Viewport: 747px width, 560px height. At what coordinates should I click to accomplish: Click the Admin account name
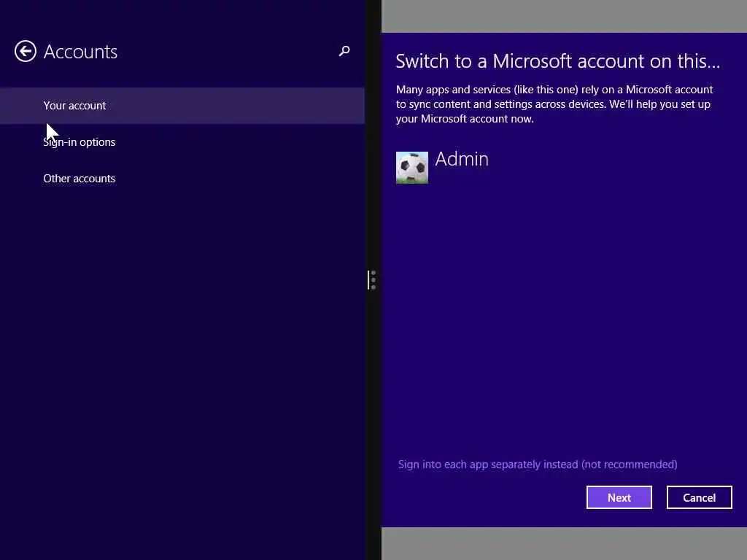click(462, 159)
